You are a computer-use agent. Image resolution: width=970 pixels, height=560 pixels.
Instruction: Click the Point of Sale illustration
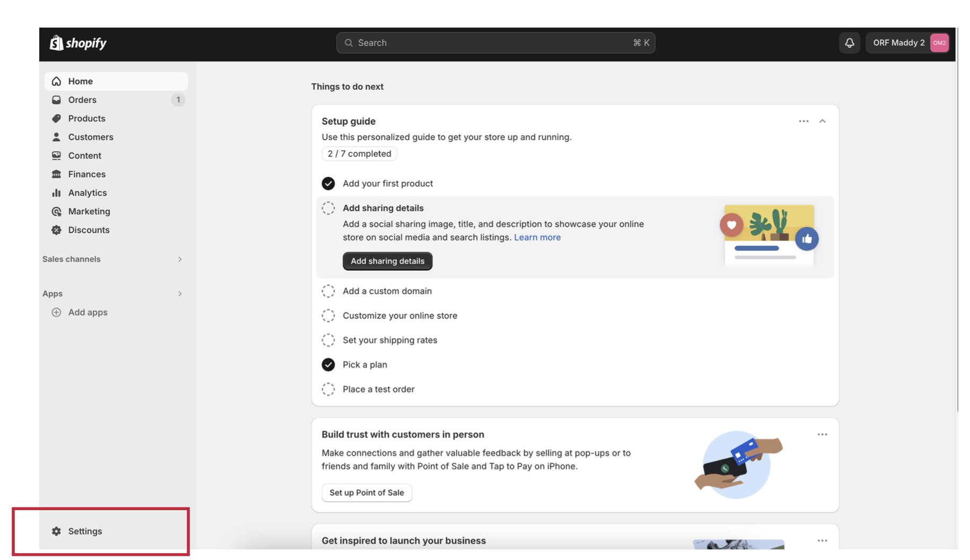[x=737, y=465]
